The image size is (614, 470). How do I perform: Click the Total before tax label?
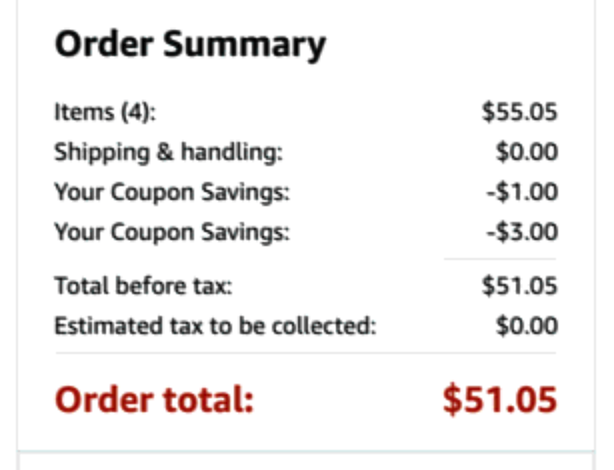click(143, 287)
